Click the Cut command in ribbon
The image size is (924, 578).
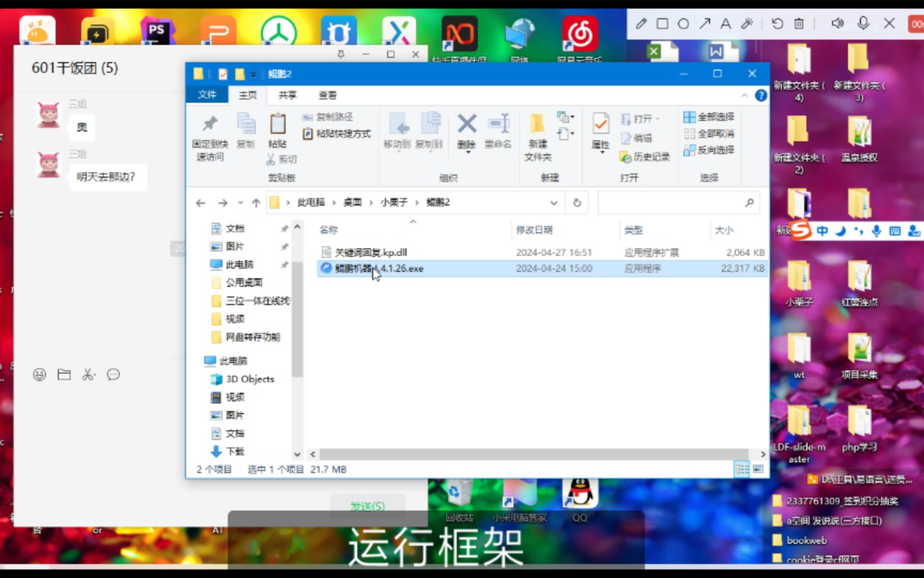pyautogui.click(x=282, y=159)
